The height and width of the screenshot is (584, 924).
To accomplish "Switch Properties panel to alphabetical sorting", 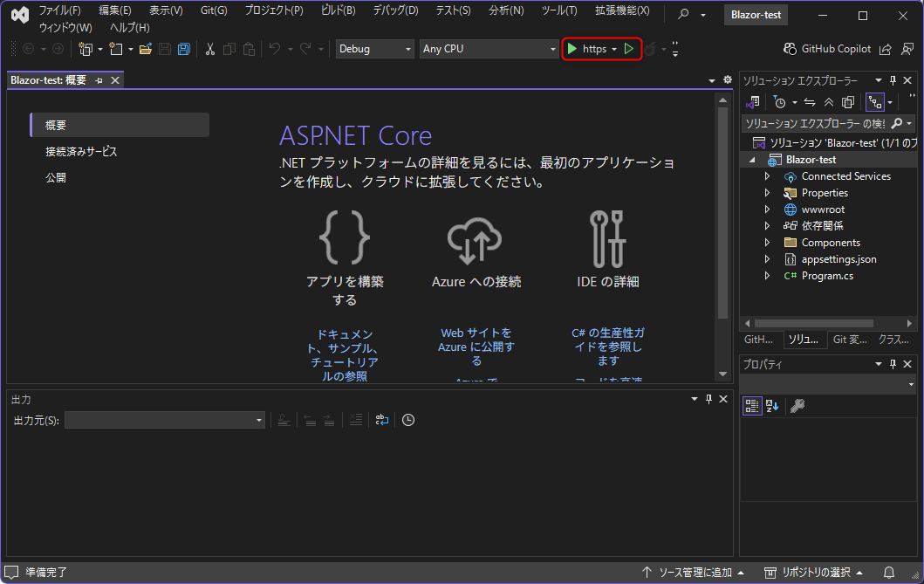I will pyautogui.click(x=771, y=405).
